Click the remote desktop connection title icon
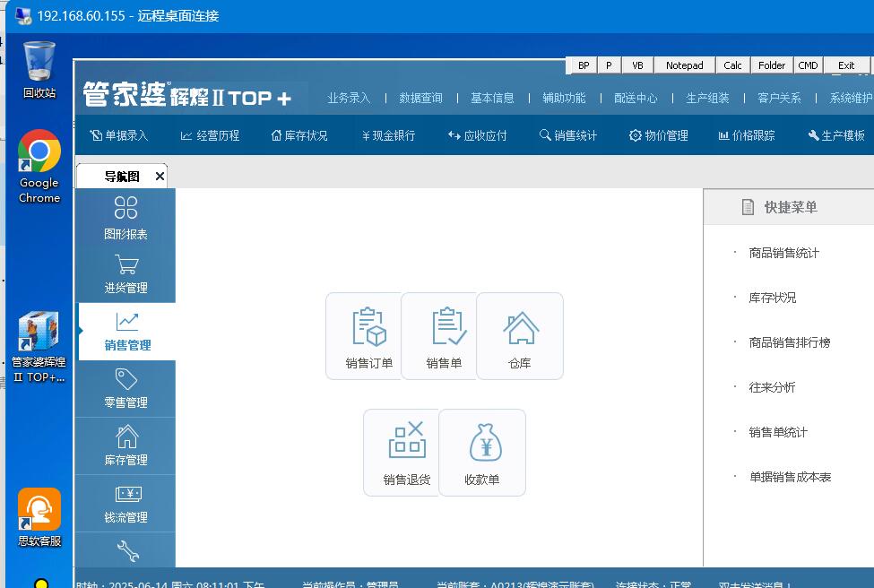Screen dimensions: 874x588 pyautogui.click(x=23, y=15)
